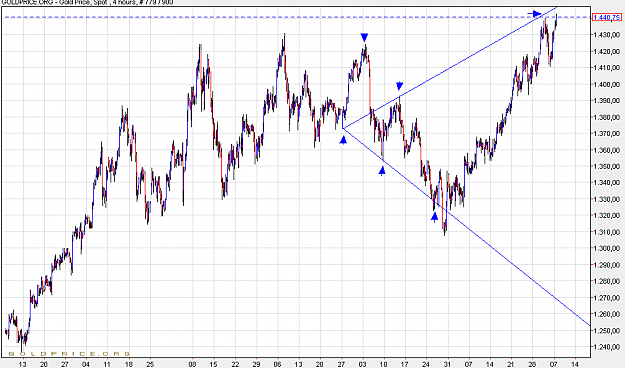
Task: Click the 1.350,00 price axis label
Action: point(607,166)
